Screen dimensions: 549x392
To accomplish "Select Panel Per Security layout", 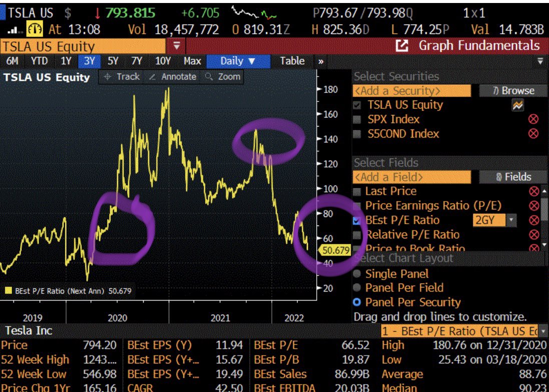I will [x=357, y=302].
